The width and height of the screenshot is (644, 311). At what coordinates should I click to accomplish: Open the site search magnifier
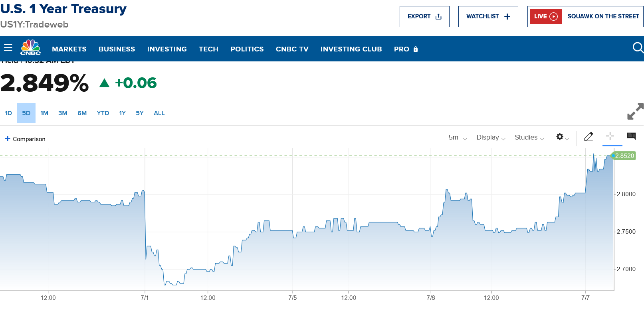tap(638, 48)
